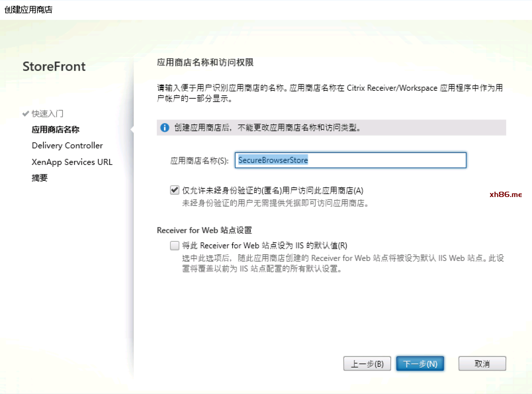The image size is (532, 394).
Task: Uncheck the anonymous users access checkbox
Action: coord(174,190)
